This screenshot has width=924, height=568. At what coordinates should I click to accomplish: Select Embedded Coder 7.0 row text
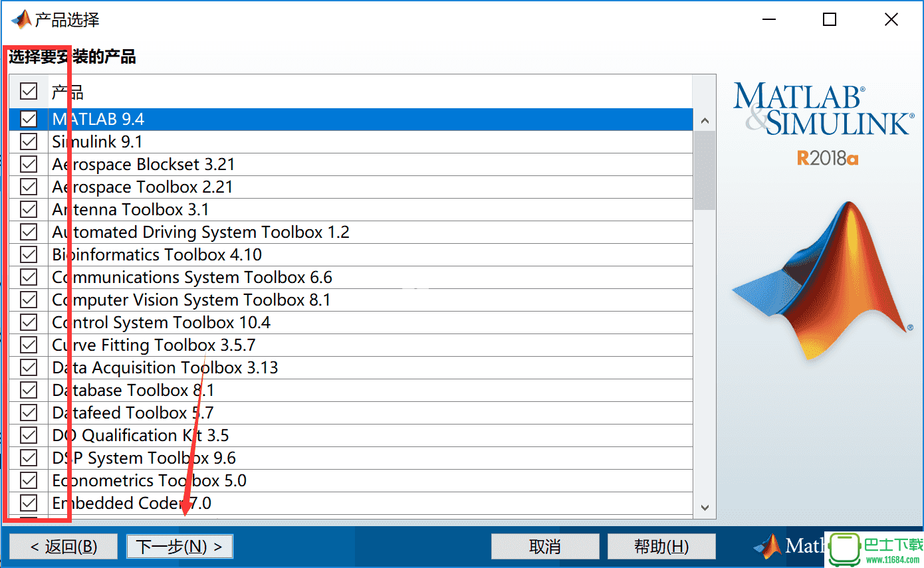(132, 503)
